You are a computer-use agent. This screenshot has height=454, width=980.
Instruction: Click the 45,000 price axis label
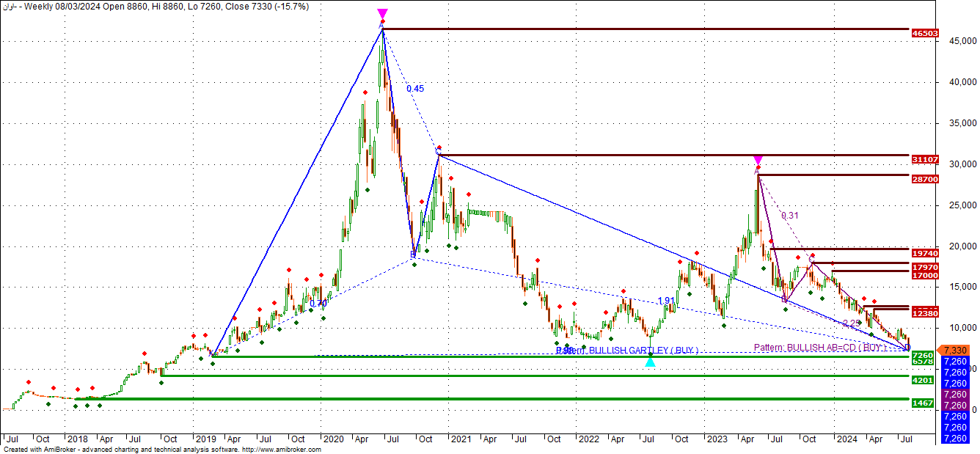pyautogui.click(x=962, y=42)
